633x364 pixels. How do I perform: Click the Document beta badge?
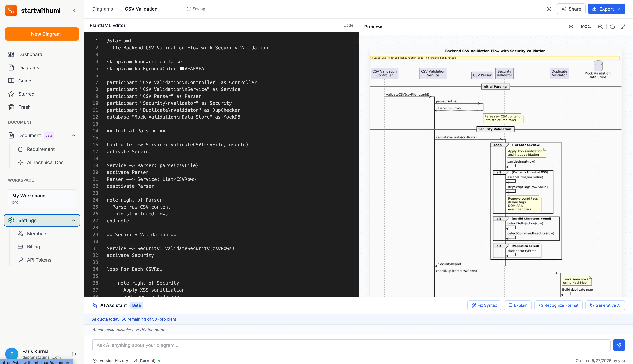49,135
